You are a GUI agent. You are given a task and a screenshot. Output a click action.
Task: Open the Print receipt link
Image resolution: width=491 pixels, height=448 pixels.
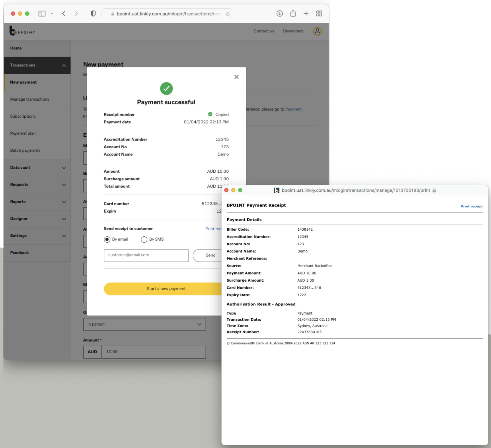coord(471,206)
